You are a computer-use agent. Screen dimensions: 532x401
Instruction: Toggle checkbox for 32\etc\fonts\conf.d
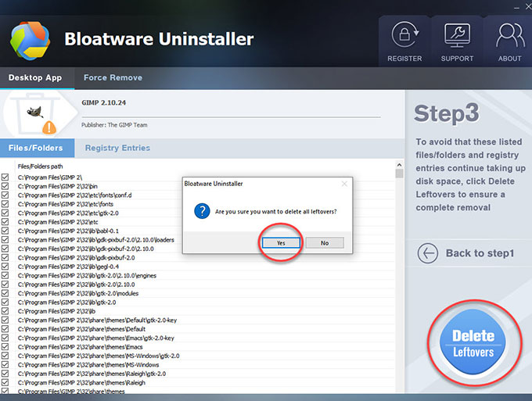[5, 195]
